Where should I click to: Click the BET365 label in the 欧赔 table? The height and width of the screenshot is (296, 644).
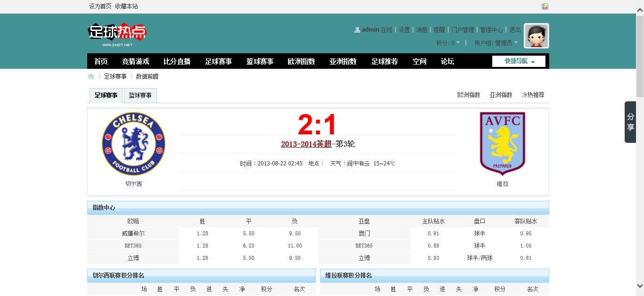pos(133,246)
